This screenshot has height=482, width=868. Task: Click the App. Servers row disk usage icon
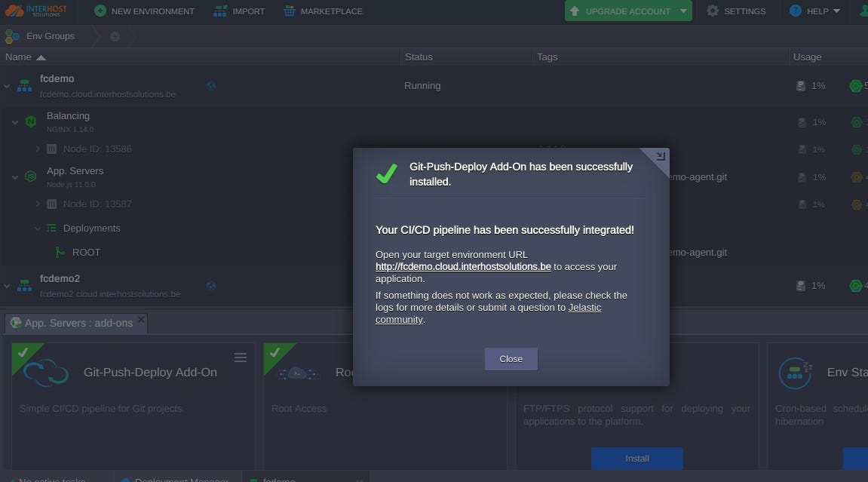[802, 177]
